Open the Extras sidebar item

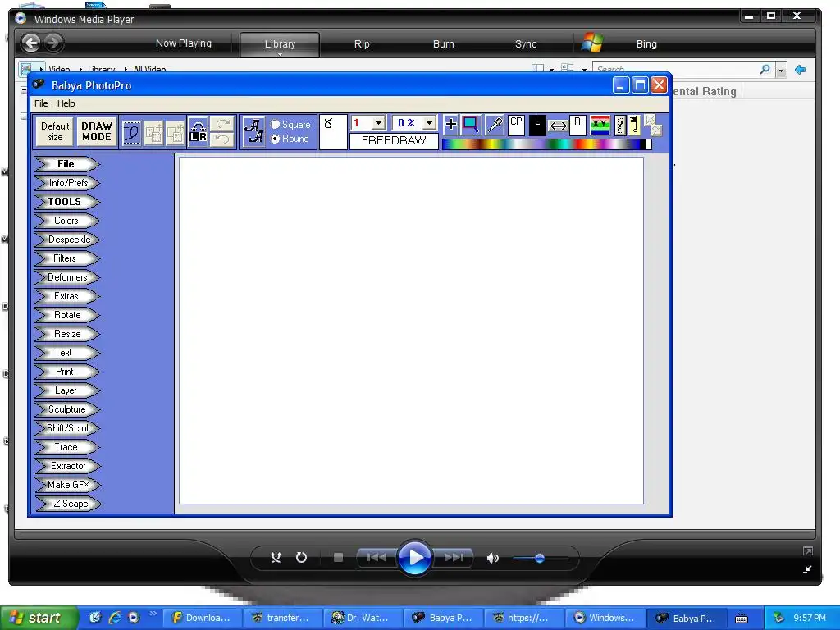[x=66, y=296]
